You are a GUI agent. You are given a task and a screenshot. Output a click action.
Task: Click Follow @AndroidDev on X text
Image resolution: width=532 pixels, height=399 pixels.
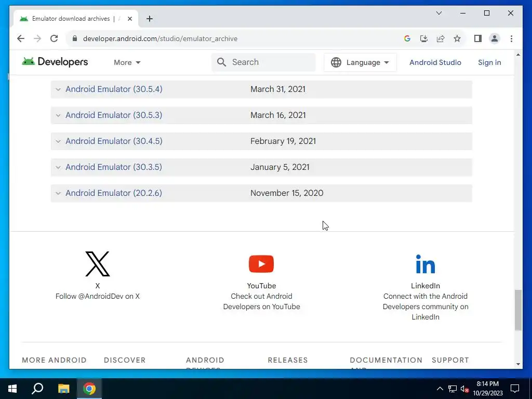(97, 296)
